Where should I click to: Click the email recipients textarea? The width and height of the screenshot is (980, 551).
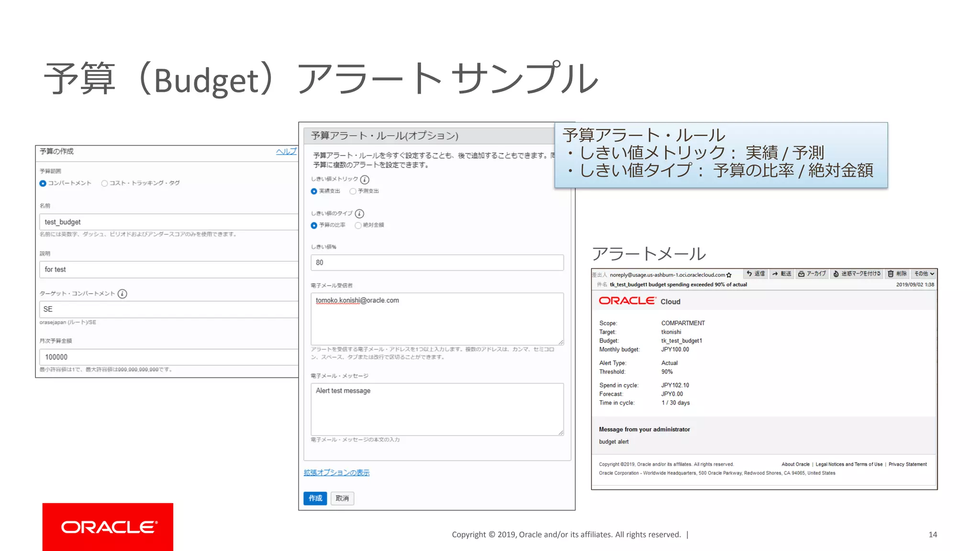(x=437, y=319)
